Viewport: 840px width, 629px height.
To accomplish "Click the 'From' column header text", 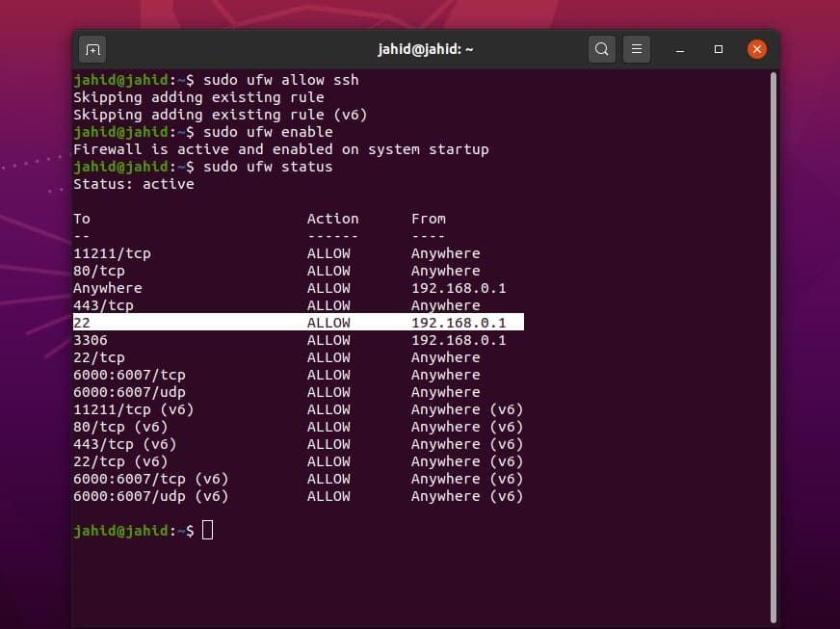I will tap(428, 219).
